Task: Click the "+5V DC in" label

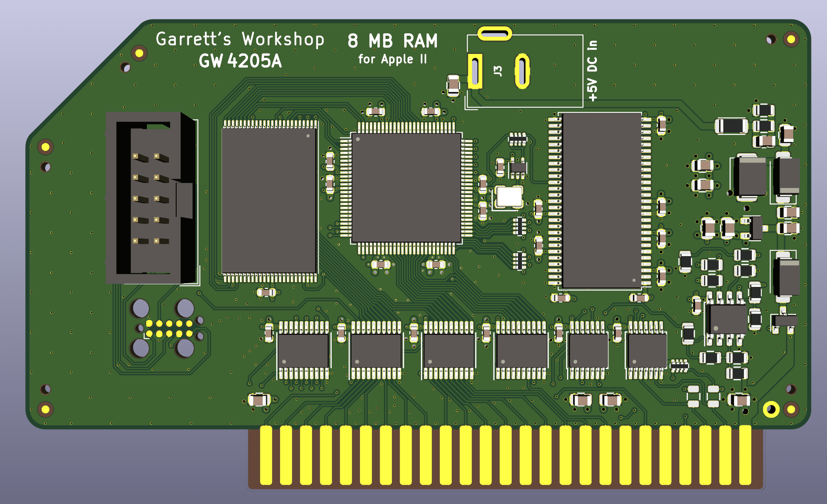Action: 592,71
